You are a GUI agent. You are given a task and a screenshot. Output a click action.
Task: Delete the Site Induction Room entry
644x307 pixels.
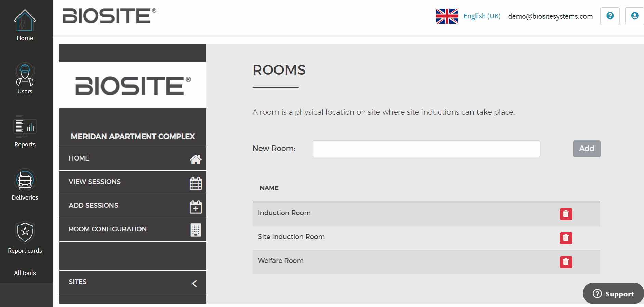pyautogui.click(x=566, y=238)
